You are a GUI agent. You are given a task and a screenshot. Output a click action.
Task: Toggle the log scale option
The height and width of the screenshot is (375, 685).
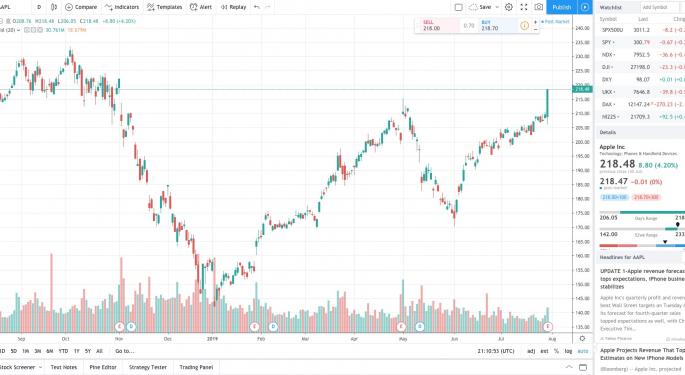[568, 351]
